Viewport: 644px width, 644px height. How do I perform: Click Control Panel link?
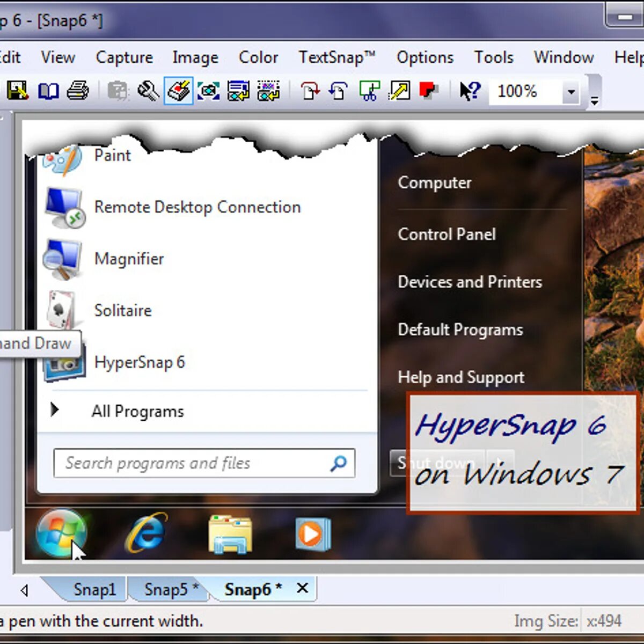[447, 234]
